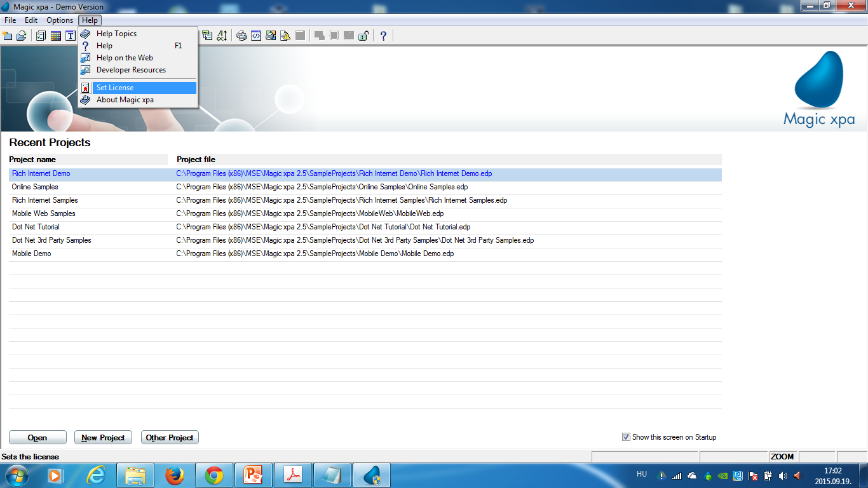Click the Set License certificate icon
This screenshot has height=488, width=868.
85,88
